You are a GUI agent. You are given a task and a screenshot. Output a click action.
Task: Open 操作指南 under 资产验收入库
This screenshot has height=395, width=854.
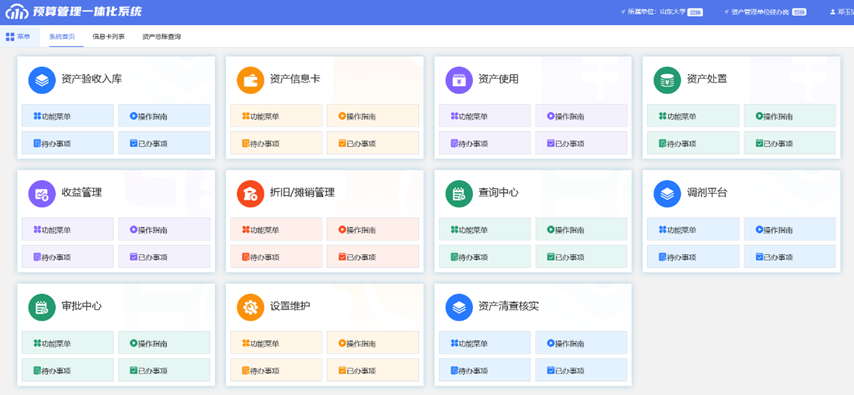[x=164, y=116]
